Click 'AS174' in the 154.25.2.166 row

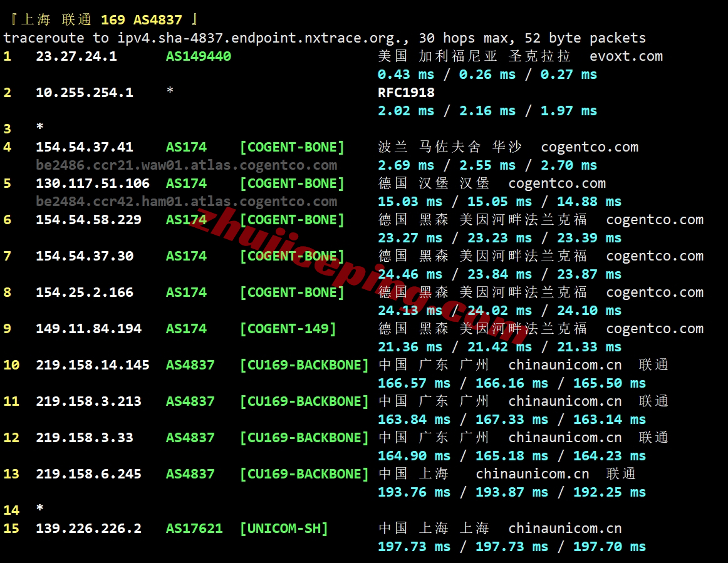pos(186,292)
